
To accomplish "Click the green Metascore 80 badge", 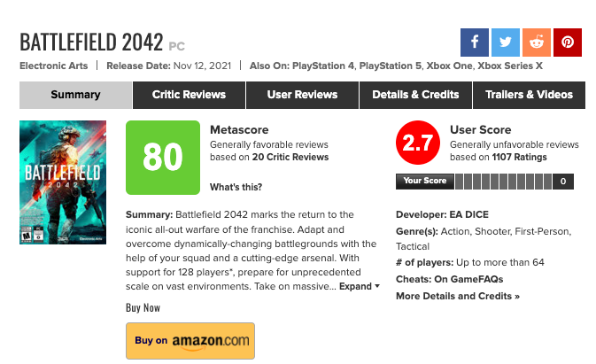I will pyautogui.click(x=163, y=158).
